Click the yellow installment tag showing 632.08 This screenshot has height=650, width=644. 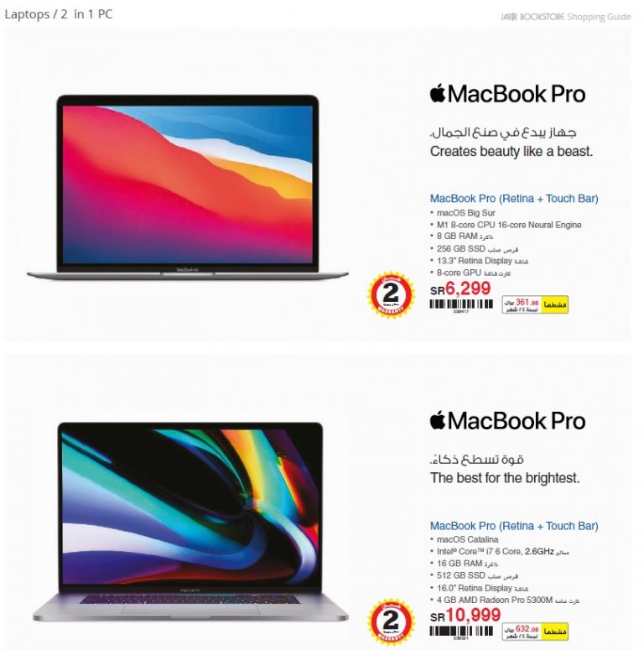pos(535,632)
